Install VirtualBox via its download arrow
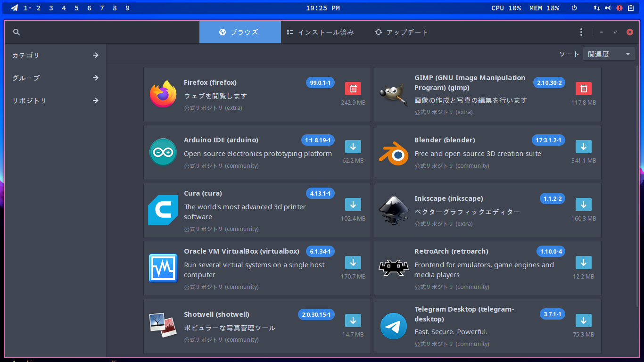The width and height of the screenshot is (644, 362). (x=353, y=263)
